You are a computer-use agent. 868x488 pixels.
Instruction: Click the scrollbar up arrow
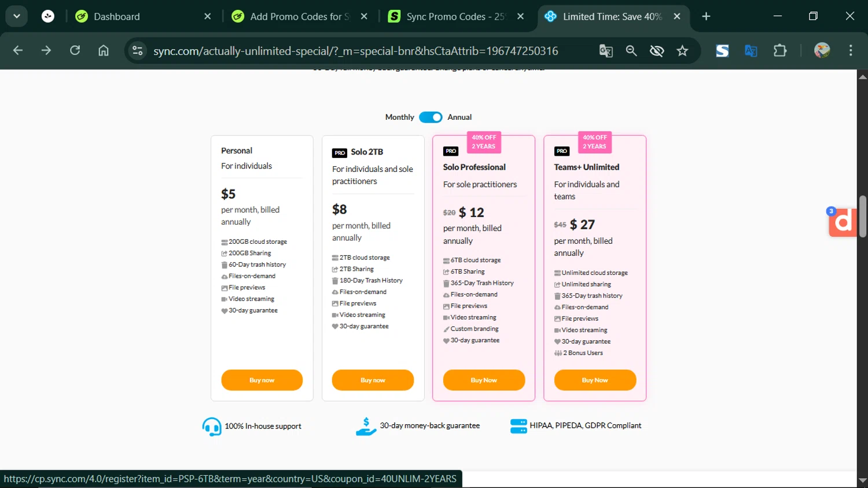862,76
